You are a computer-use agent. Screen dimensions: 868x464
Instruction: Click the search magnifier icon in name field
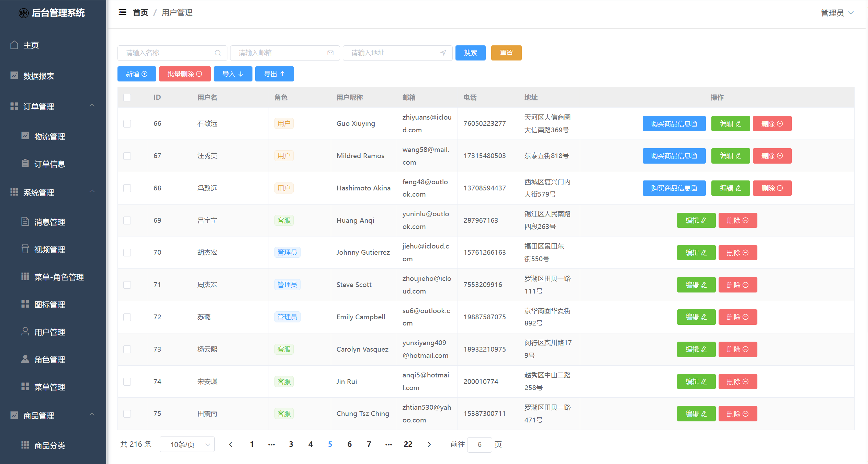218,53
